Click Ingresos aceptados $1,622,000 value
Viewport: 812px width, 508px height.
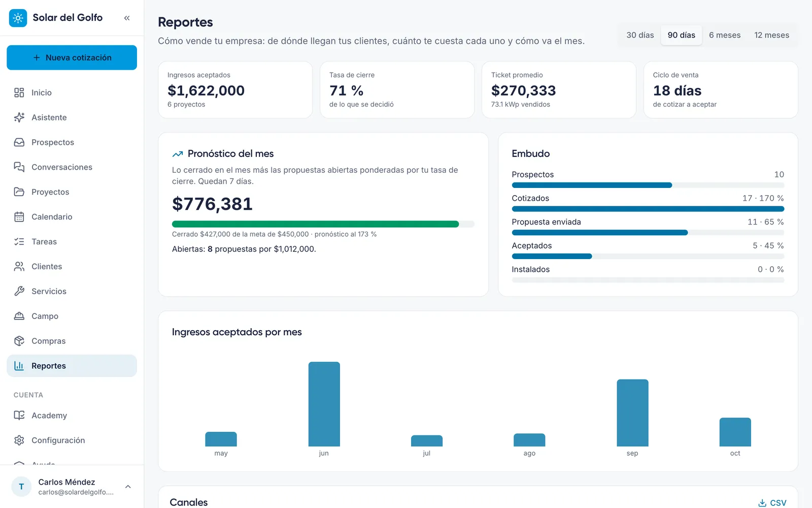coord(206,90)
